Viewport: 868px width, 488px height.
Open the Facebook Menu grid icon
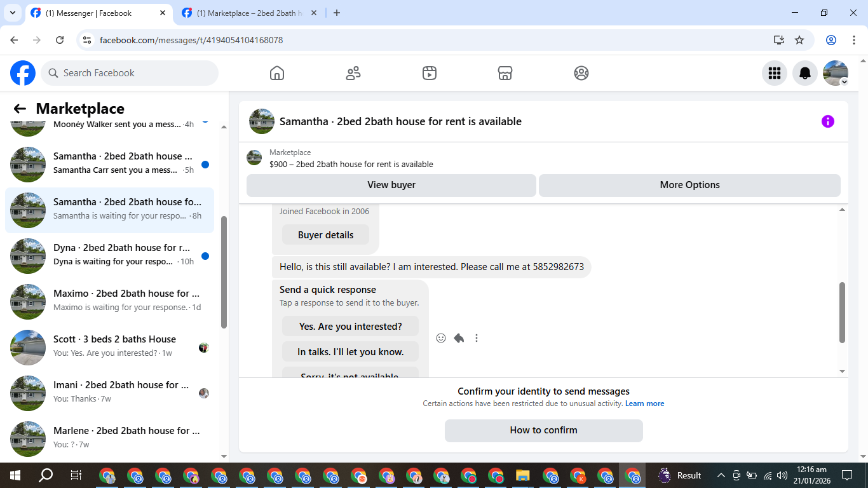coord(775,73)
